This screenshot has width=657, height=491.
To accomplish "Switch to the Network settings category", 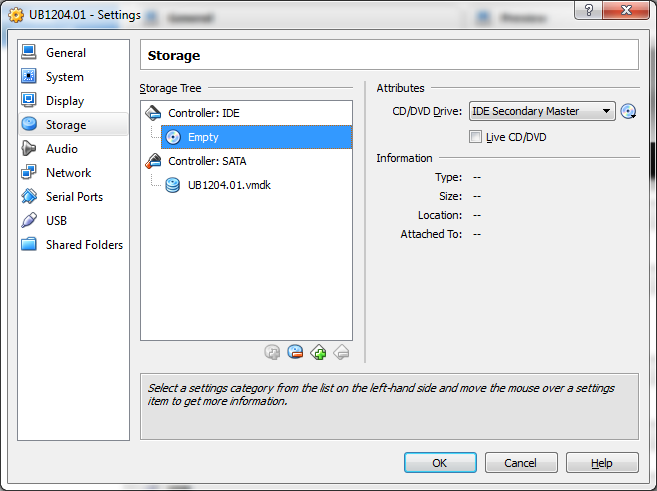I will point(68,173).
